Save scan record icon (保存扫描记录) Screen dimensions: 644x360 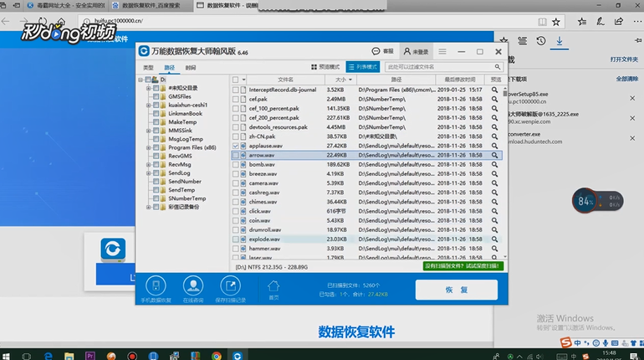coord(230,290)
